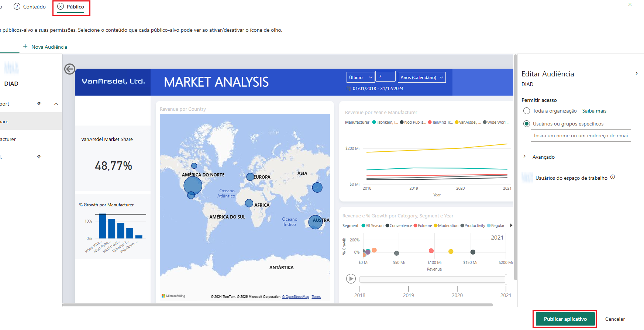Click the tallest bar in % Growth chart
Viewport: 644px width, 330px height.
coord(103,226)
